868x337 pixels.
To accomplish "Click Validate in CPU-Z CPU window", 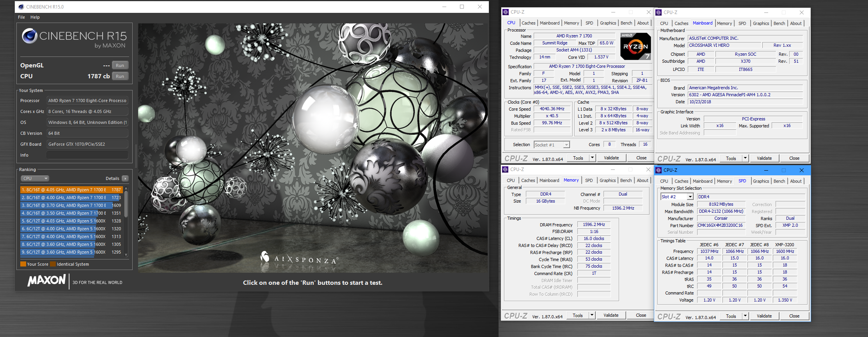I will (611, 158).
